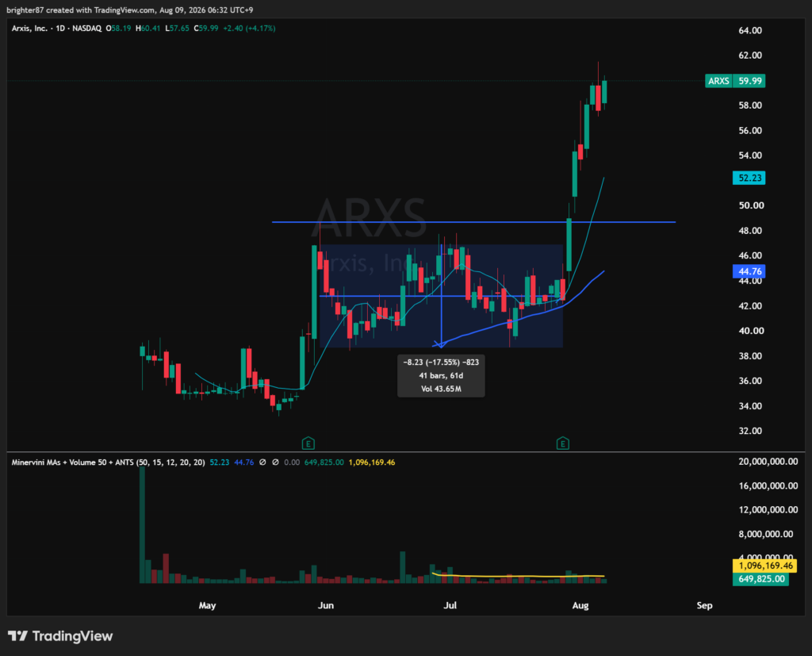Click the change value +2.40 (+4.17%)

click(x=249, y=29)
